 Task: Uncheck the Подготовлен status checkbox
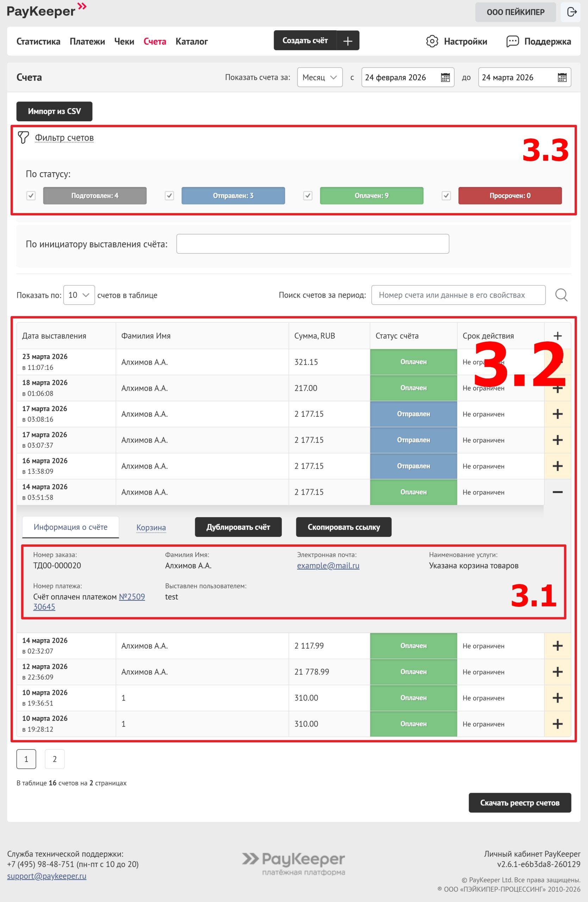tap(31, 196)
